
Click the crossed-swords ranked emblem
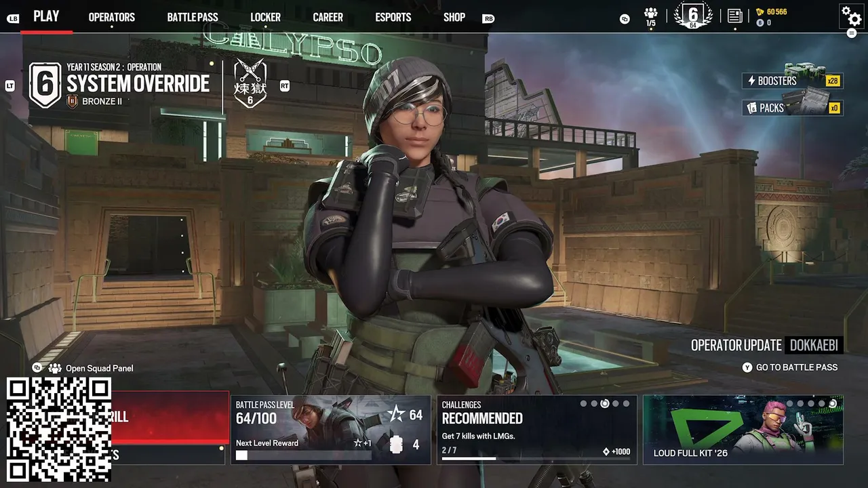(x=250, y=84)
